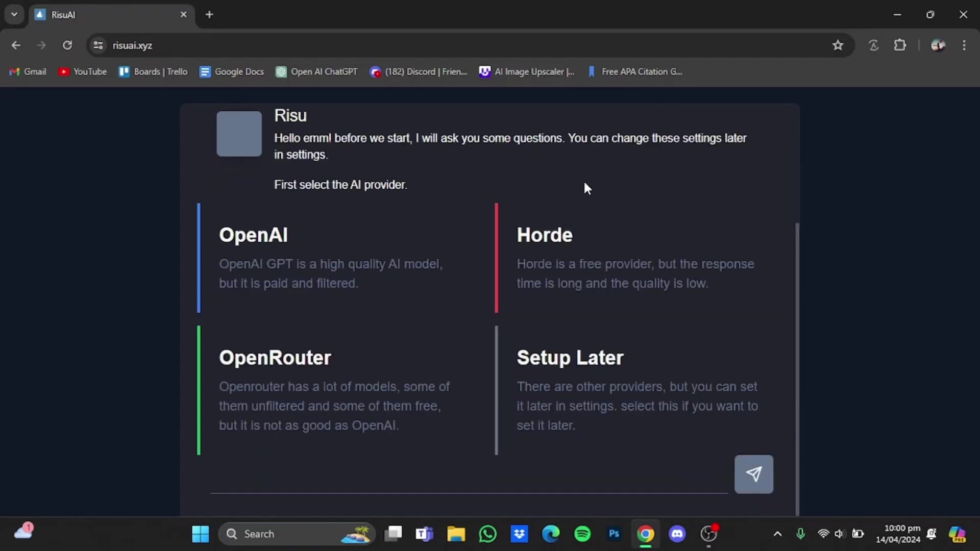
Task: Expand the tab search dropdown arrow
Action: tap(14, 14)
